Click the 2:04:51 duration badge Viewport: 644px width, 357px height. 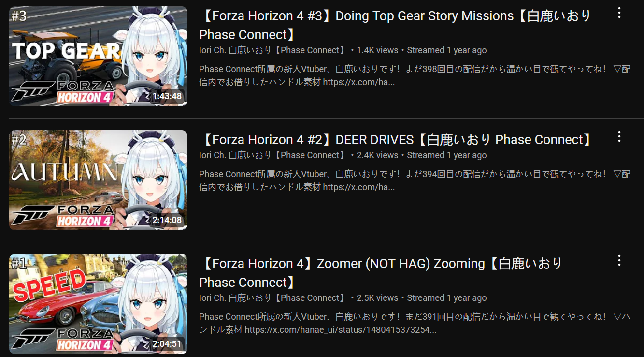167,344
